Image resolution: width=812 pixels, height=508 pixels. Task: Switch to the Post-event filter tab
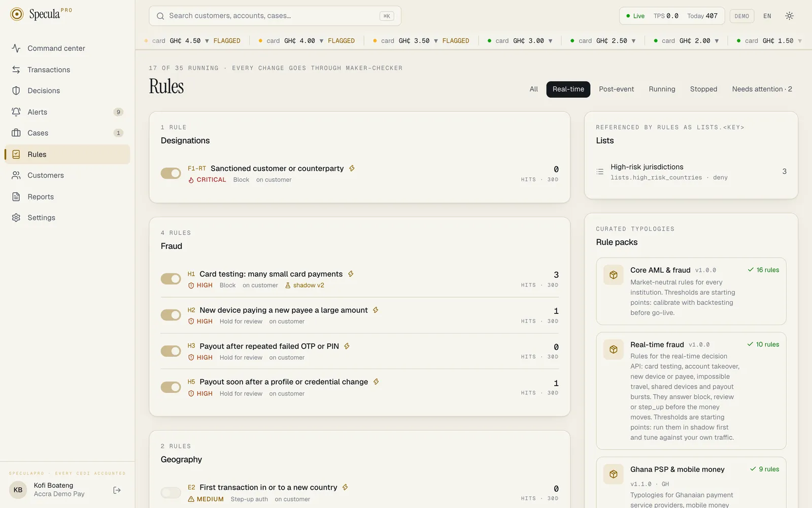click(x=616, y=89)
